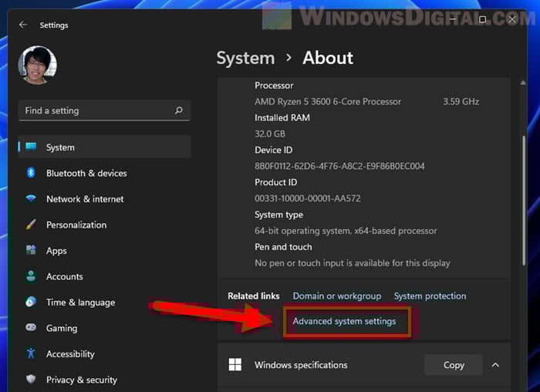Open Personalization settings
Screen dimensions: 540x392
tap(76, 225)
